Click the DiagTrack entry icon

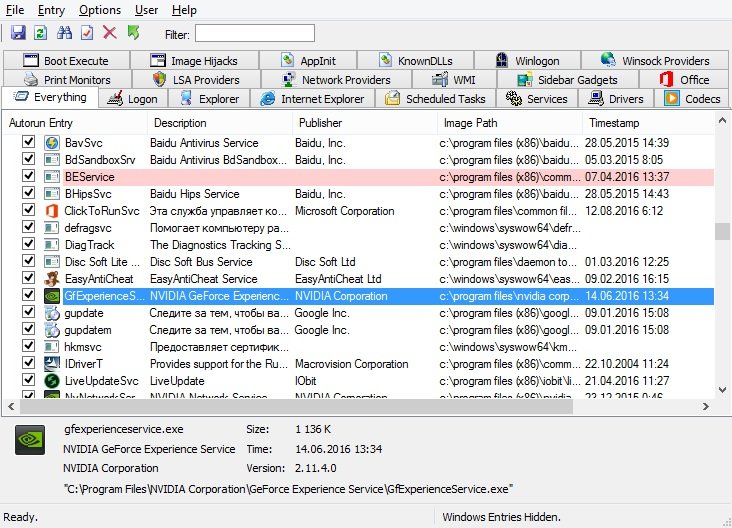coord(52,245)
